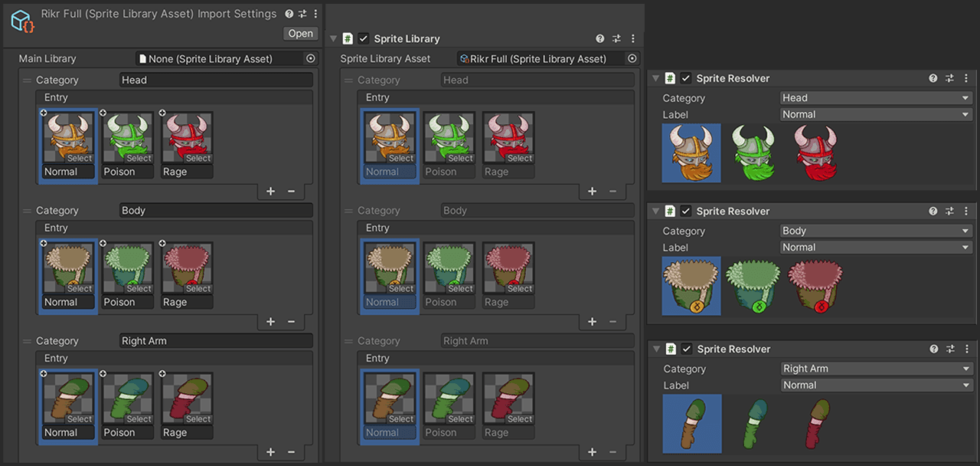Click override plus badge on Rage body entry

[x=162, y=243]
